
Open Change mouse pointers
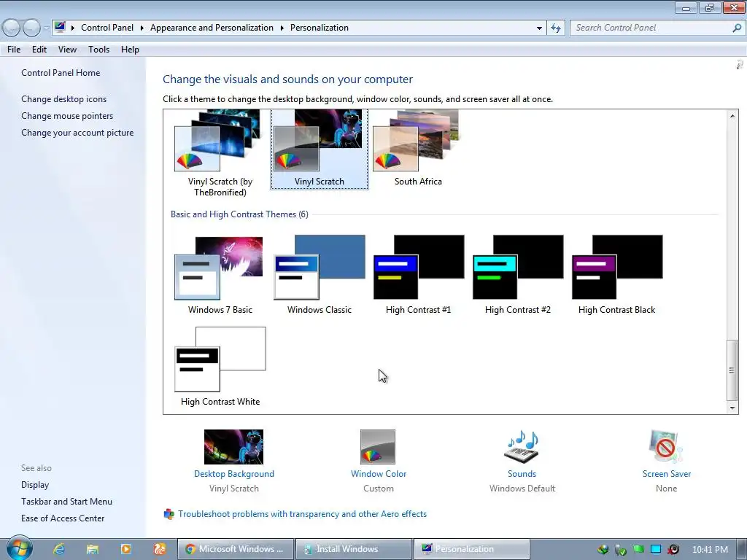coord(67,116)
